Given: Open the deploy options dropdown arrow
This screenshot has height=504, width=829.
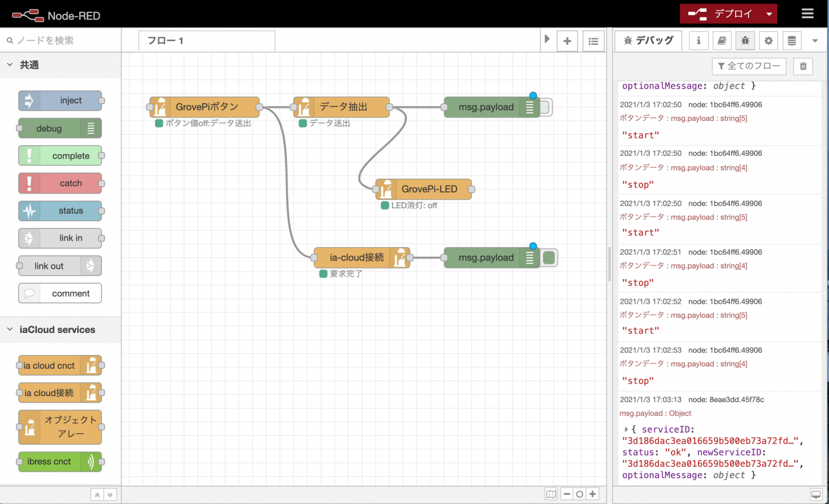Looking at the screenshot, I should tap(769, 14).
